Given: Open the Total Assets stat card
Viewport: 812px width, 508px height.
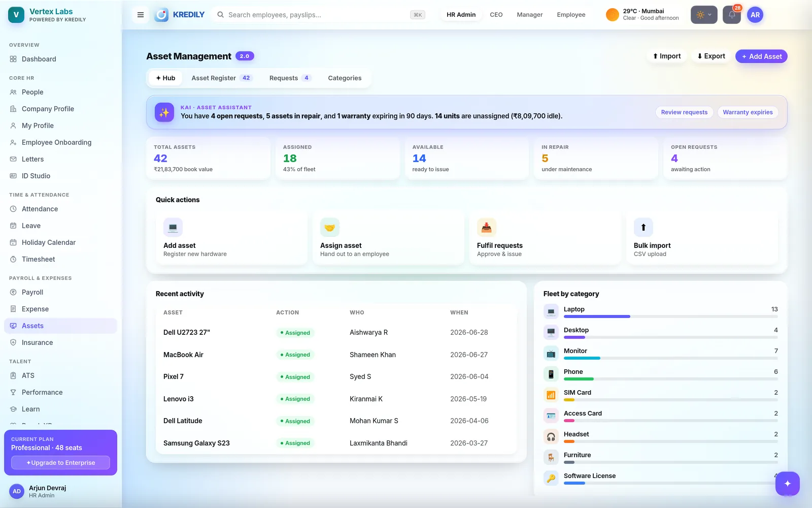Looking at the screenshot, I should (x=208, y=158).
